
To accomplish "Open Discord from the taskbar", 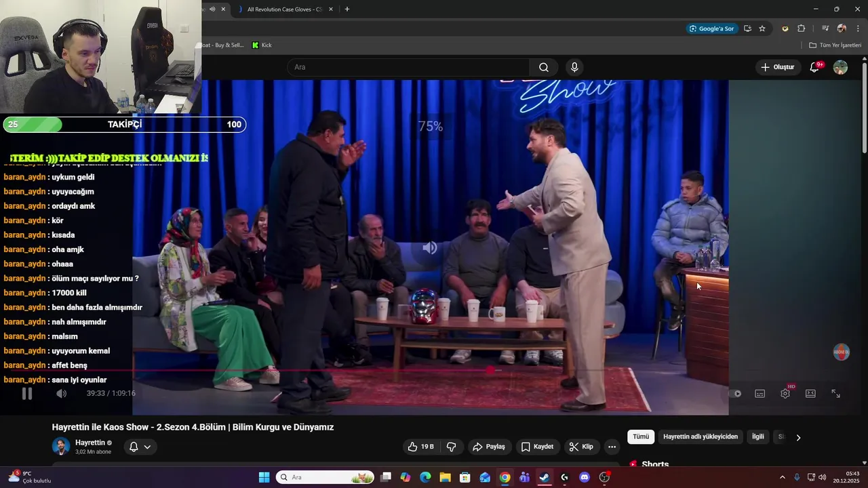I will coord(585,477).
